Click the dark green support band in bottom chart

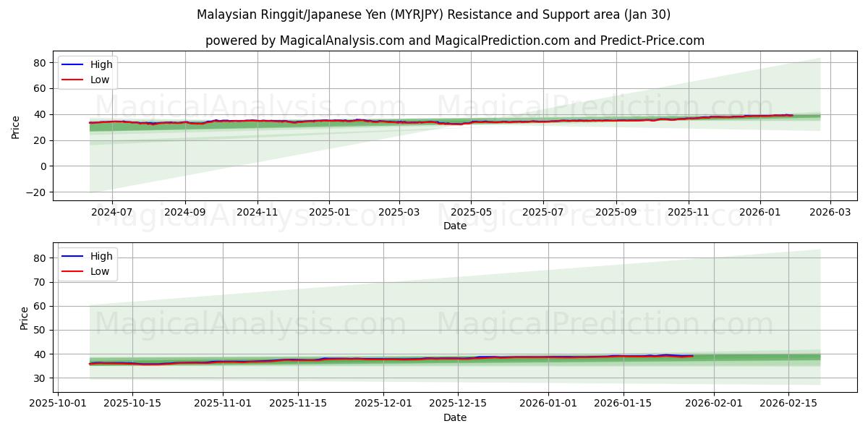click(x=759, y=357)
